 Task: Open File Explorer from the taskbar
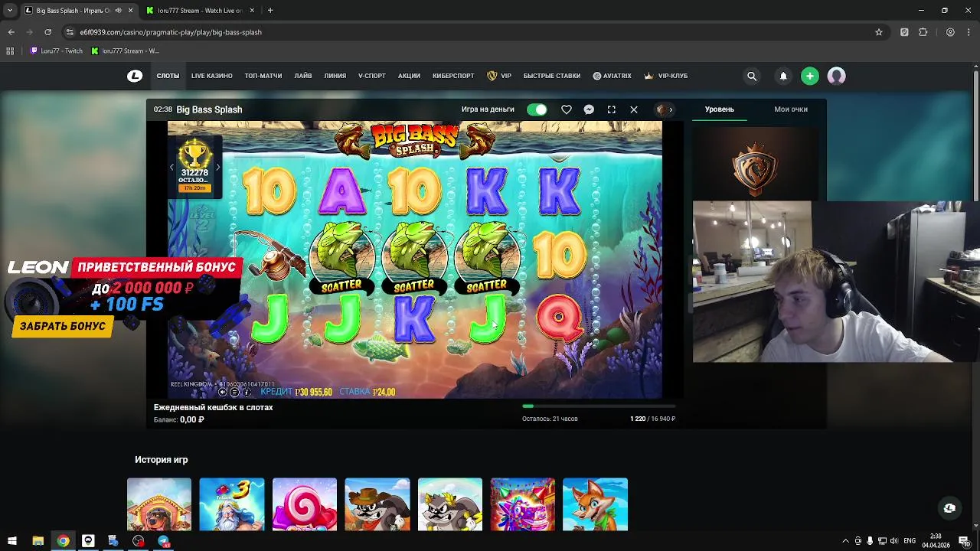[38, 541]
